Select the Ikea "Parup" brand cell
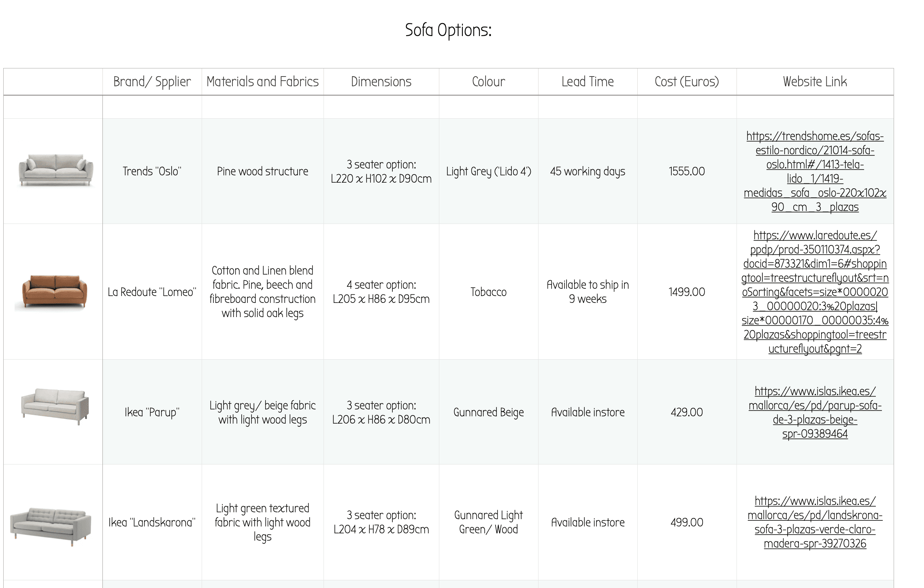This screenshot has height=588, width=924. click(x=152, y=412)
